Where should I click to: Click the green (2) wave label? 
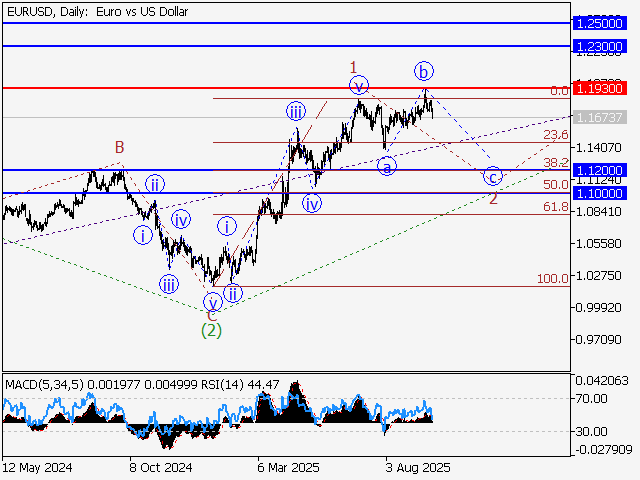211,328
